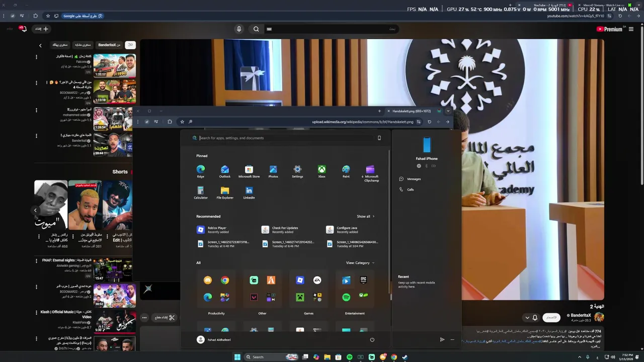
Task: Click the taskbar Search box
Action: pyautogui.click(x=272, y=357)
